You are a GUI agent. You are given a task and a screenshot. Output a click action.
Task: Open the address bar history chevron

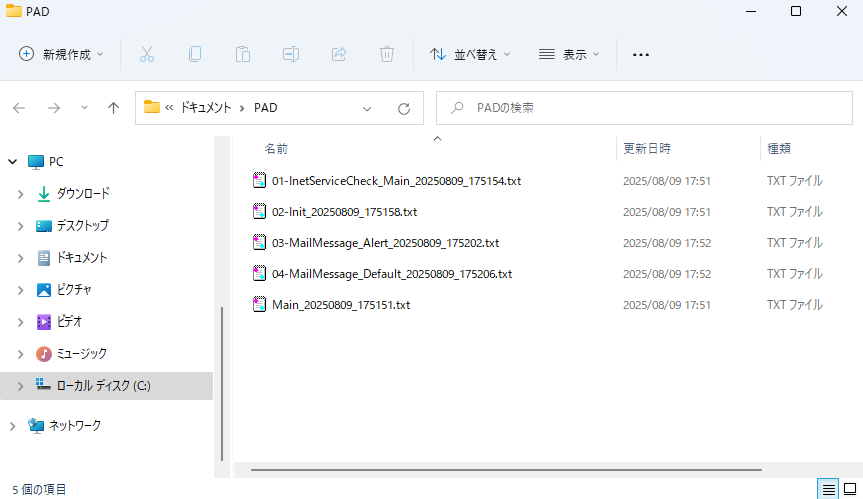tap(367, 108)
